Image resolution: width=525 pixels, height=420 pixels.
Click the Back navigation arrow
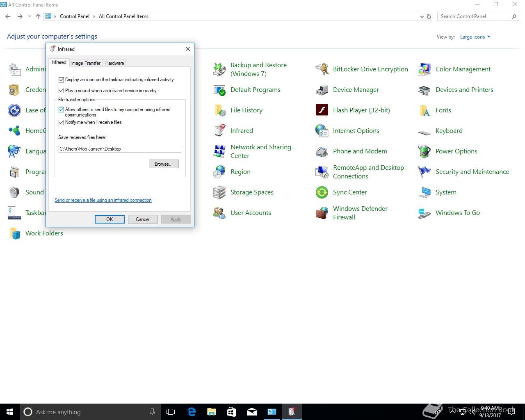(x=8, y=16)
